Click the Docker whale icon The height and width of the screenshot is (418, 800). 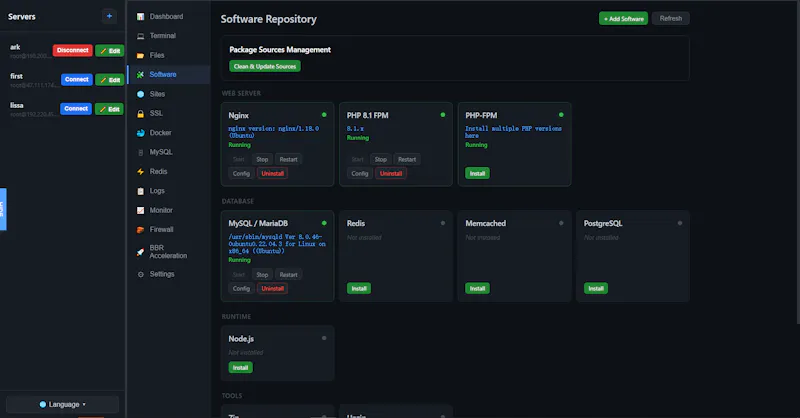click(x=140, y=133)
